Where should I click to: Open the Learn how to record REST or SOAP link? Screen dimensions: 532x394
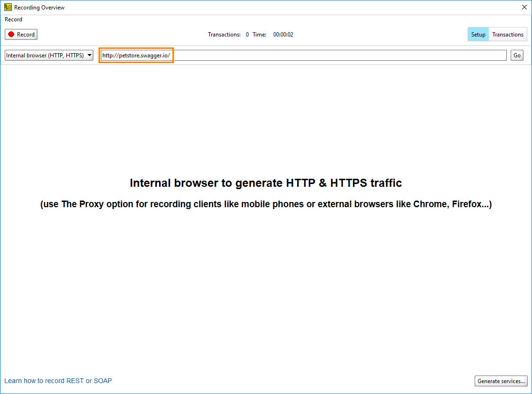pyautogui.click(x=58, y=381)
